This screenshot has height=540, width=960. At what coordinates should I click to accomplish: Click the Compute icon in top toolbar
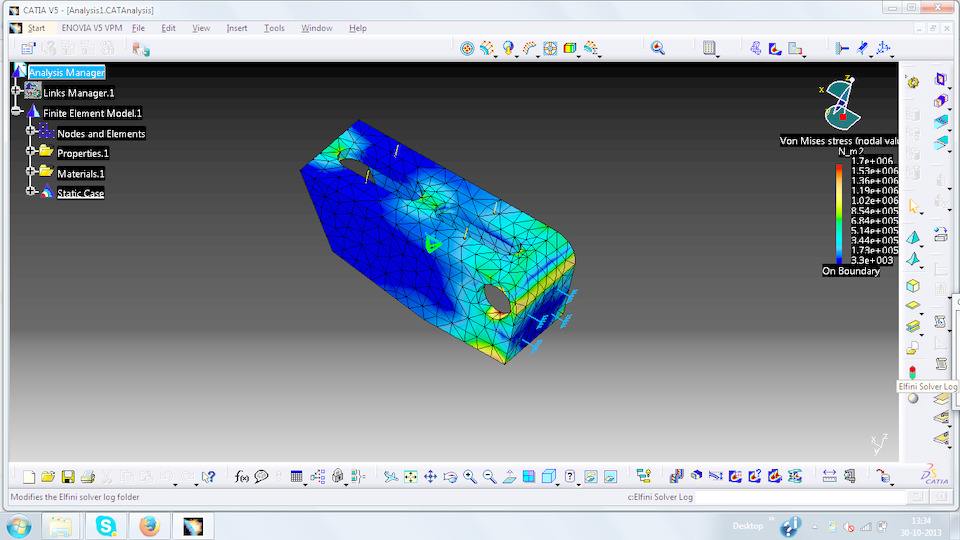pos(709,48)
